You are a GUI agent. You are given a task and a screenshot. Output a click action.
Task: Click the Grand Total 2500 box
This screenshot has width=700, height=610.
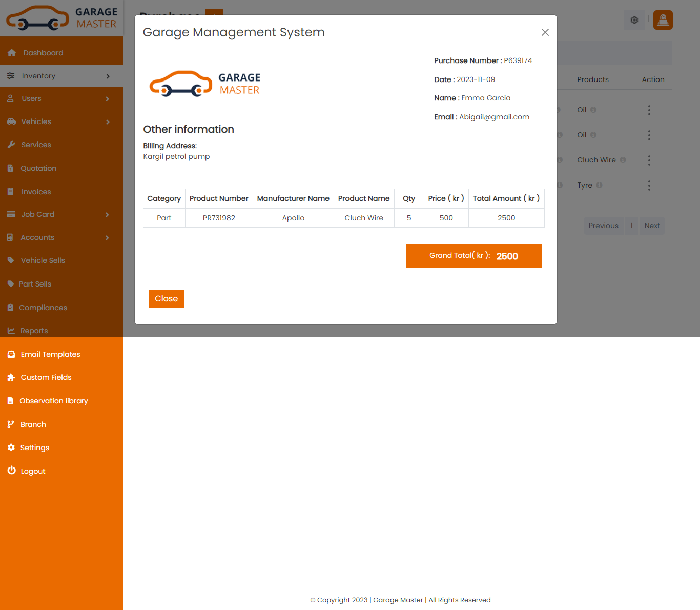click(x=474, y=256)
